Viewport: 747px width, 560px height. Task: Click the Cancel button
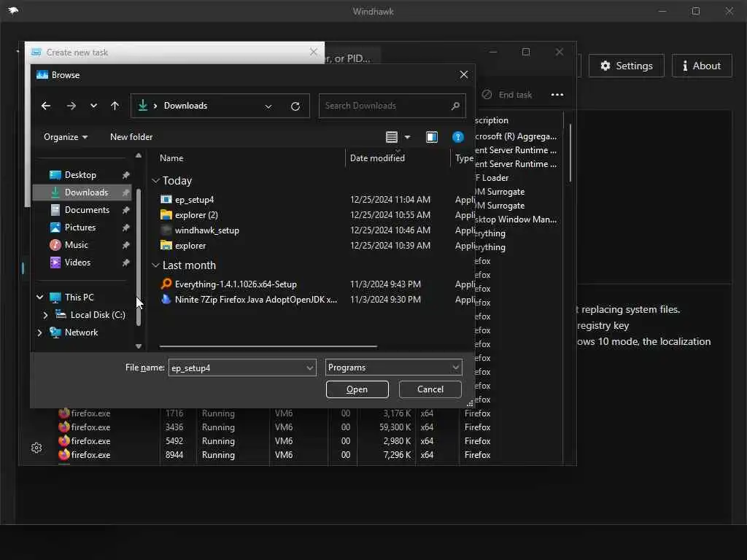(x=430, y=389)
